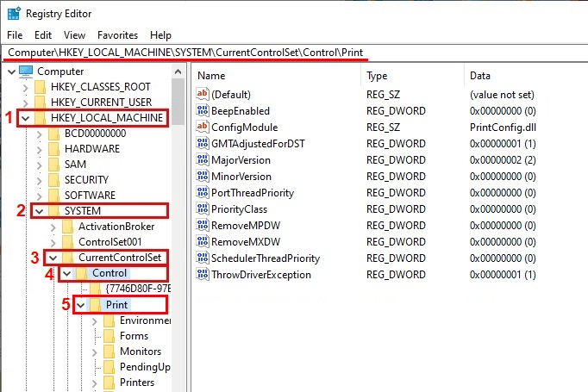Select the PendingUp key in tree
The height and width of the screenshot is (392, 588).
point(145,367)
